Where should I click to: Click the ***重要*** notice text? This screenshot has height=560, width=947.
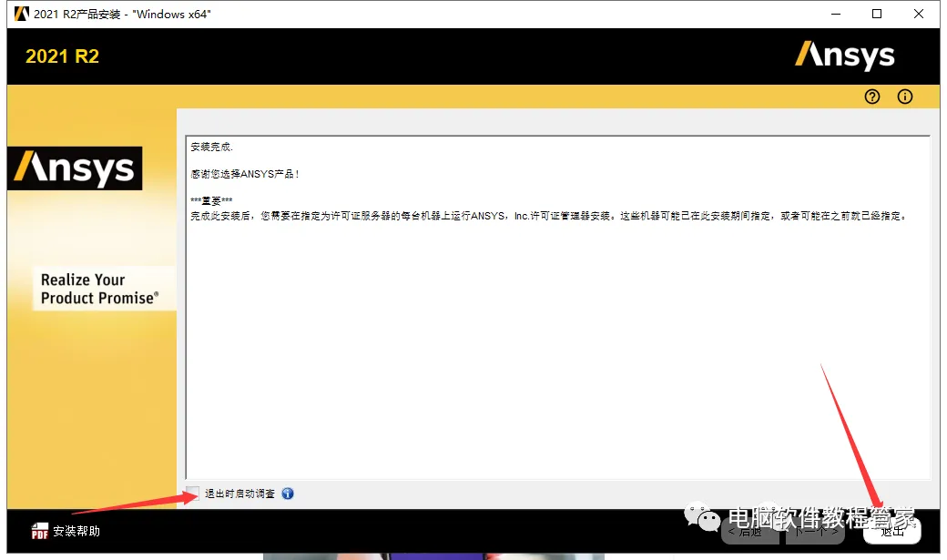pyautogui.click(x=211, y=201)
